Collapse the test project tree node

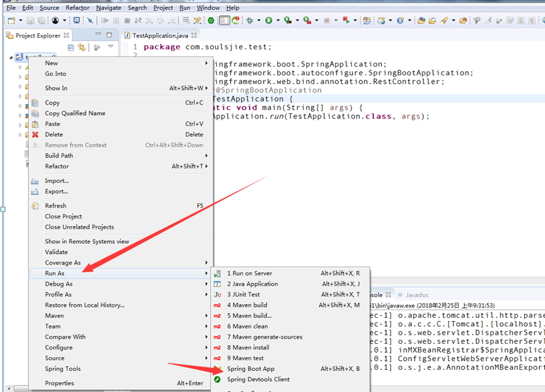11,58
